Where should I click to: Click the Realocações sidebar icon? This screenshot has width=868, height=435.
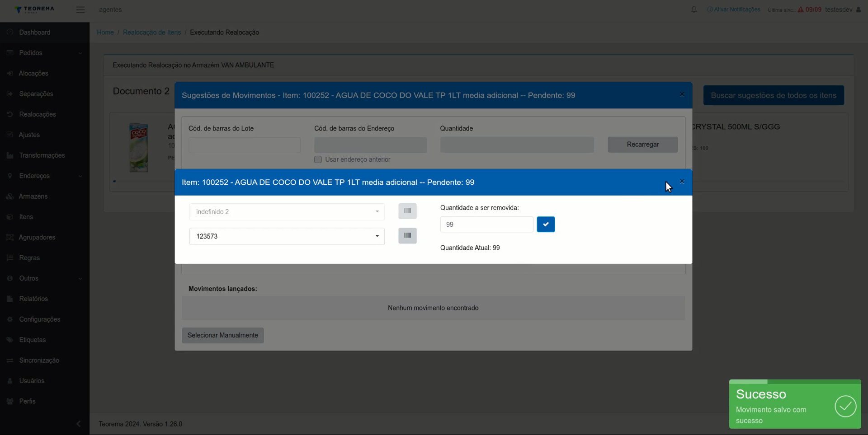pos(10,114)
